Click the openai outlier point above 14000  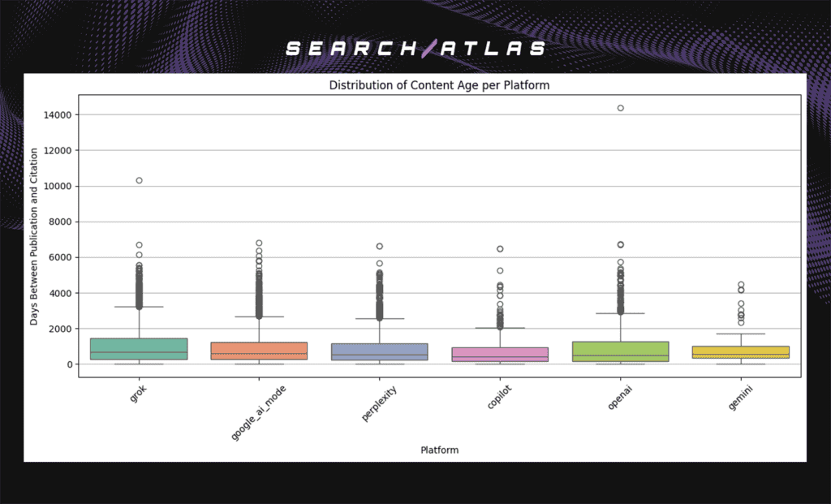(x=620, y=108)
